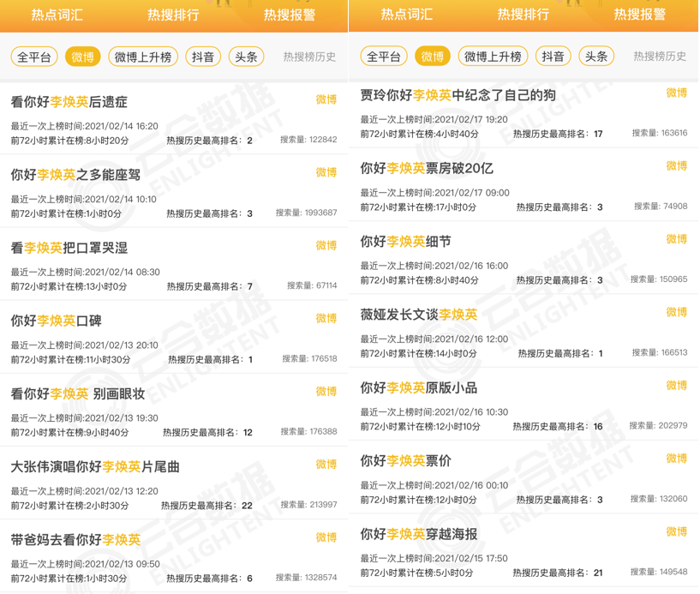Tap 微博 tag on 别画眼妆 row
The width and height of the screenshot is (700, 594).
coord(326,391)
